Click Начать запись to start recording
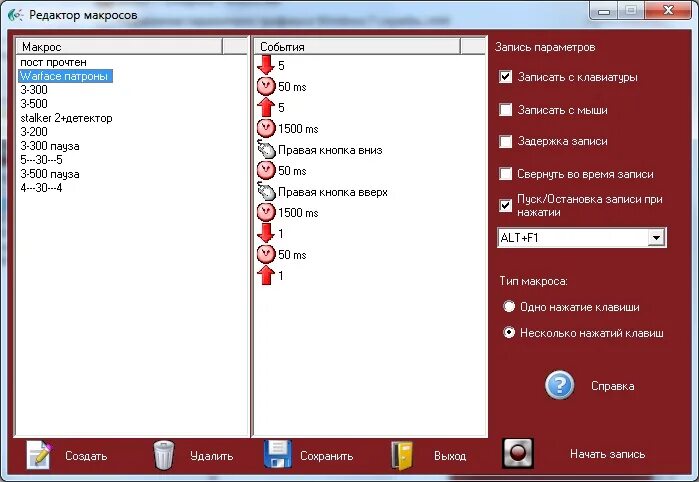 [607, 454]
